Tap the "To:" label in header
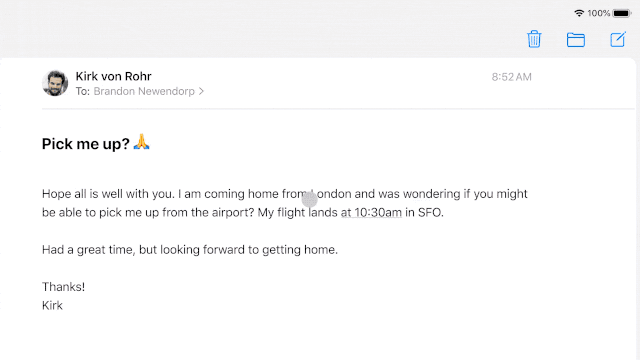Image resolution: width=640 pixels, height=360 pixels. 82,91
